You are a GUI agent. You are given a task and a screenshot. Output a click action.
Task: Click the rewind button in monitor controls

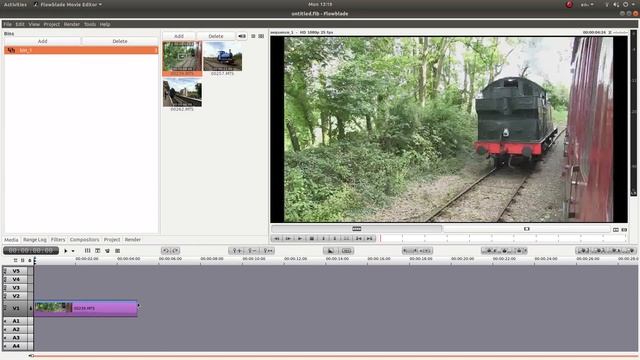(277, 238)
